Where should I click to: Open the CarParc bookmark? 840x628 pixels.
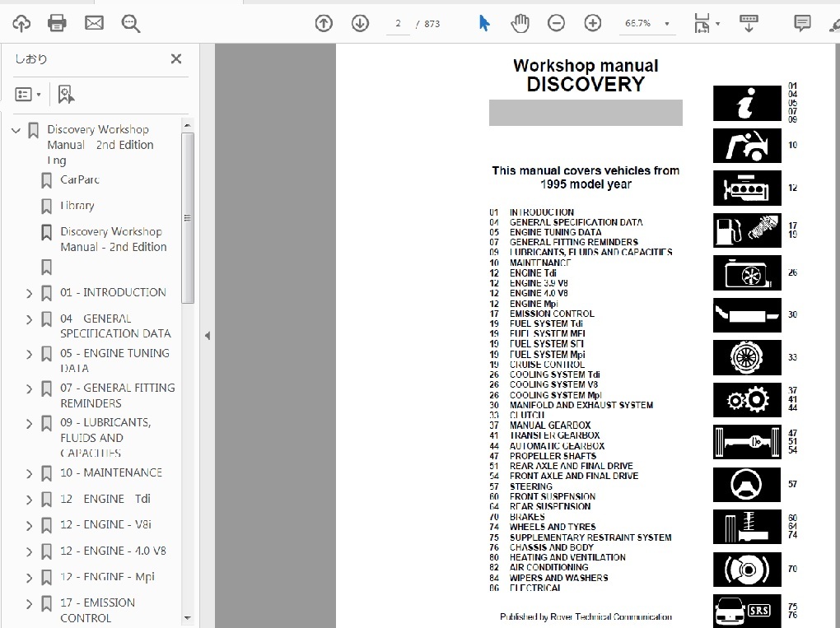pos(79,180)
